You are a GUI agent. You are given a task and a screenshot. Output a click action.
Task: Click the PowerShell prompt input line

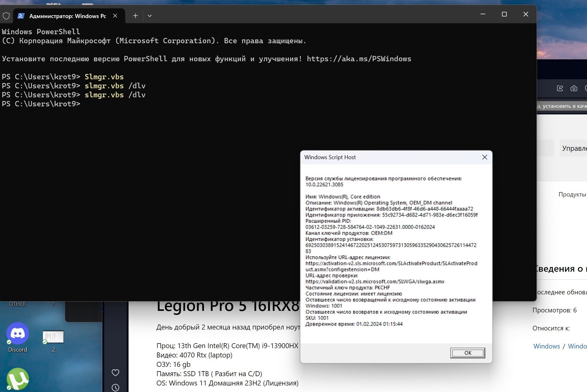click(41, 104)
